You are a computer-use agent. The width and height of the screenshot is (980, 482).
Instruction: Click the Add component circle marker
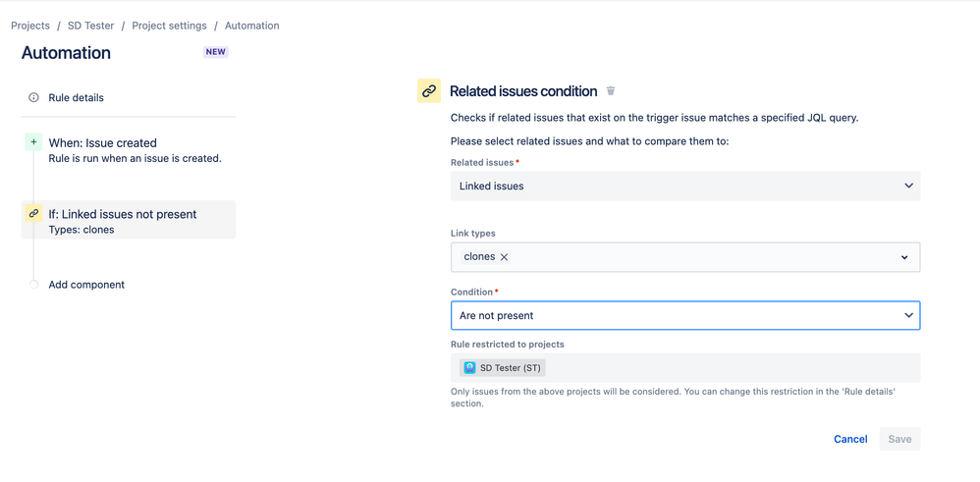click(33, 285)
